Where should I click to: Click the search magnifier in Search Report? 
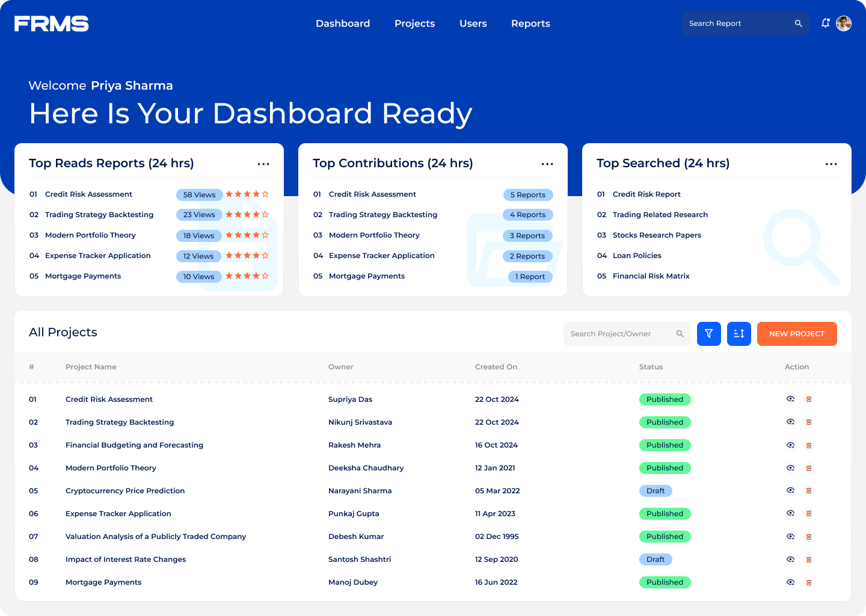[x=798, y=23]
